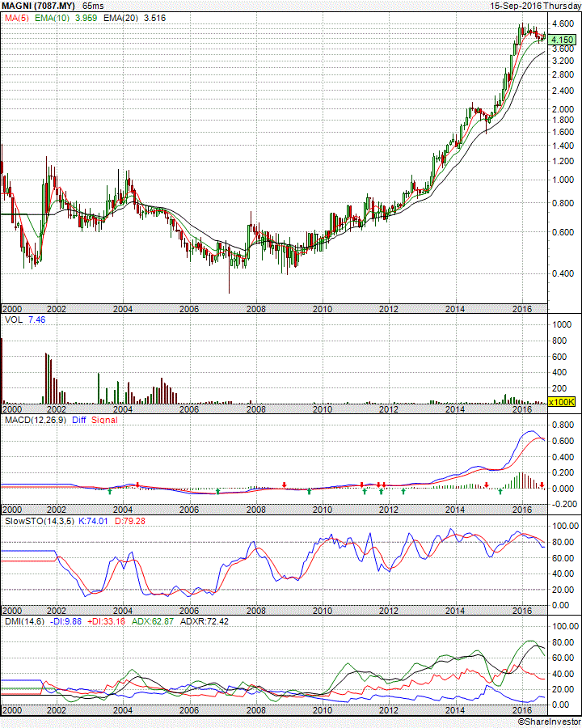Screen dimensions: 582x728
Task: Click the 2008 year label under price chart
Action: (x=256, y=309)
